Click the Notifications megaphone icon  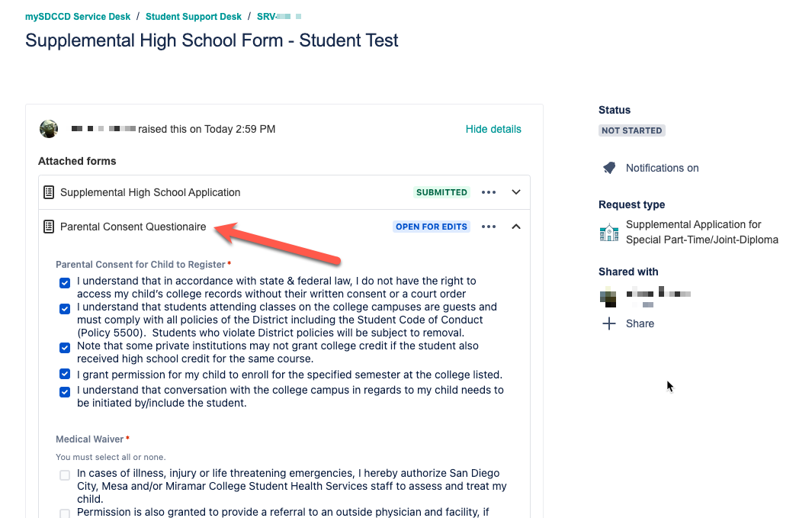tap(608, 168)
